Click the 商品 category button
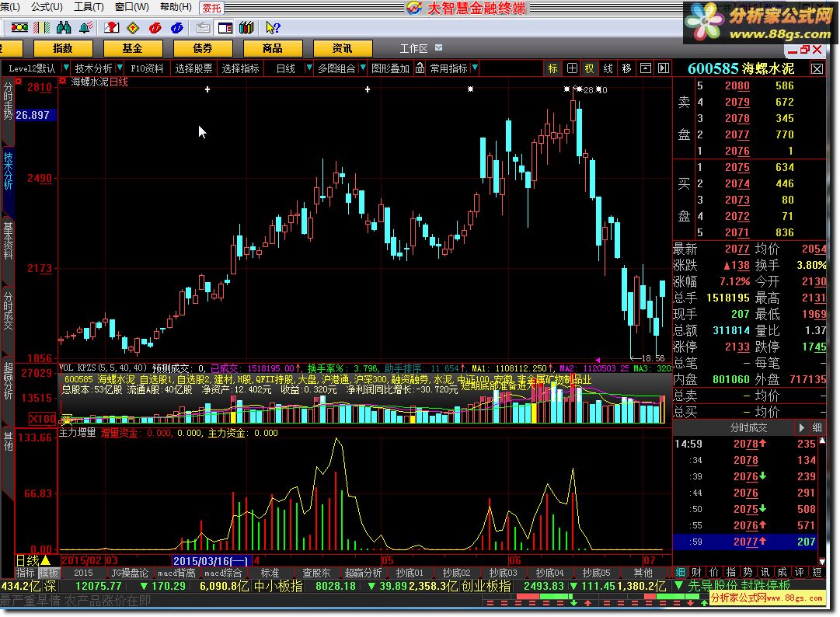 [272, 48]
